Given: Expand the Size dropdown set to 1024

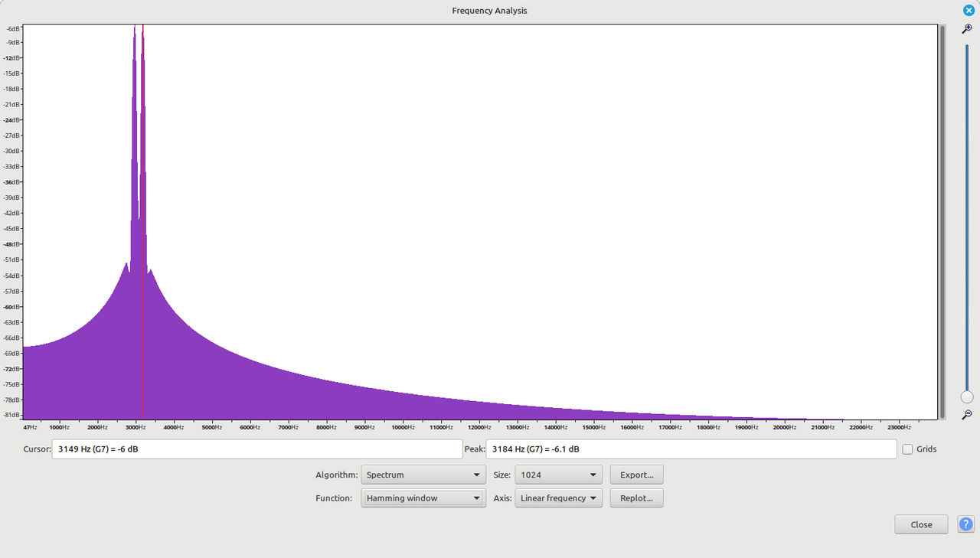Looking at the screenshot, I should [558, 475].
